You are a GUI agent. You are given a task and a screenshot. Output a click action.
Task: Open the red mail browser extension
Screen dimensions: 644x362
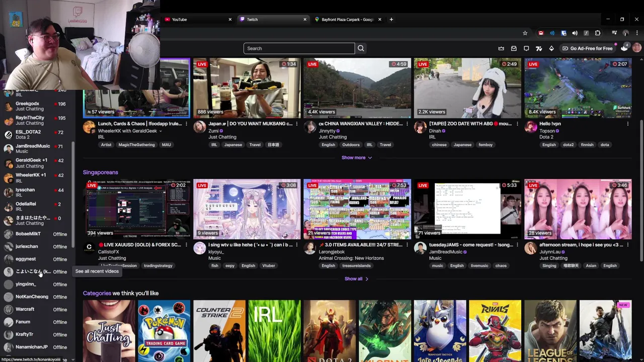click(541, 33)
